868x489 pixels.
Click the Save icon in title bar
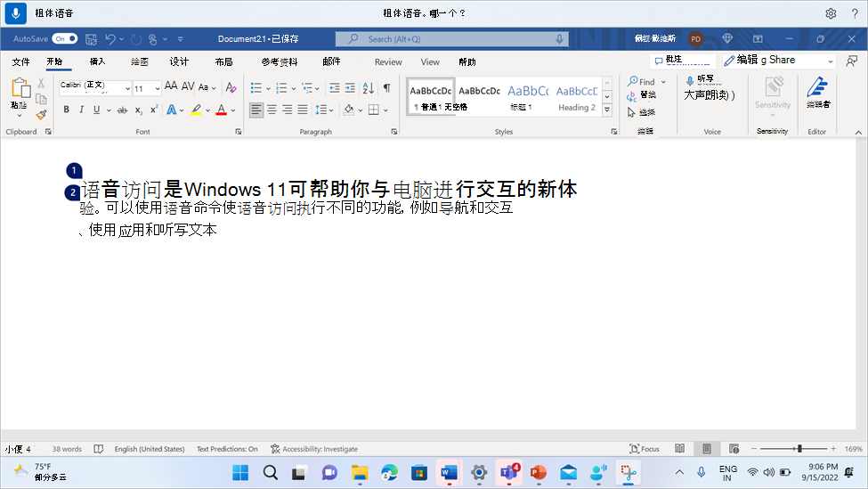click(92, 39)
